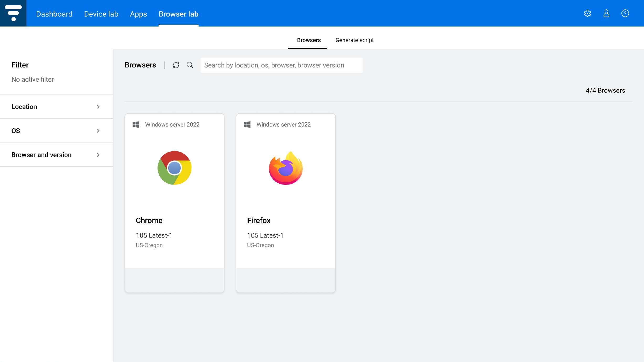Go to the Dashboard menu
644x362 pixels.
coord(54,14)
